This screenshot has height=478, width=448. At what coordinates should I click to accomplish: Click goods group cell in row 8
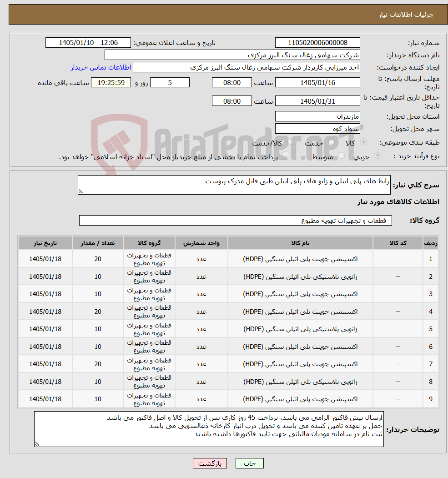click(x=149, y=382)
